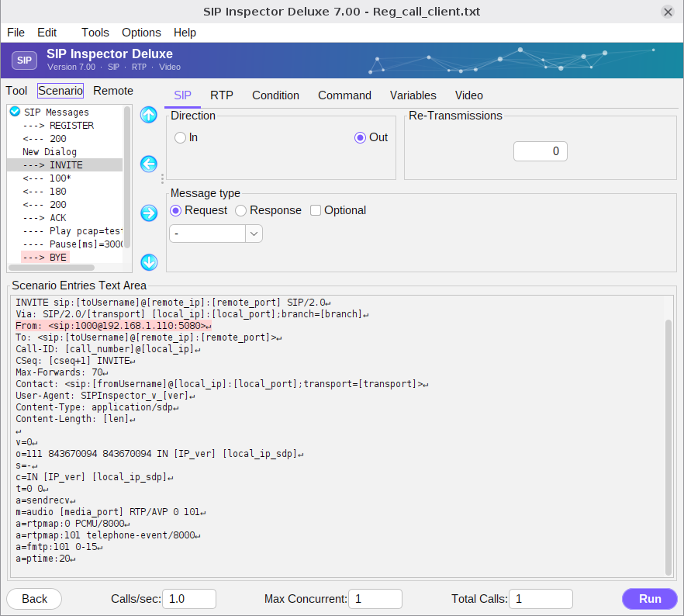Screen dimensions: 684x616
Task: Open the Tools menu
Action: click(95, 33)
